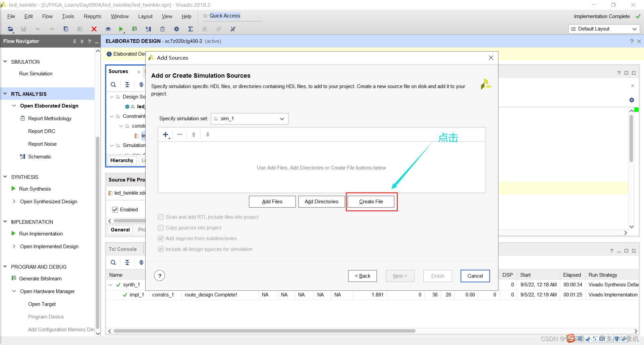Click the plus Add icon in dialog list
Viewport: 644px width, 345px height.
[x=166, y=135]
